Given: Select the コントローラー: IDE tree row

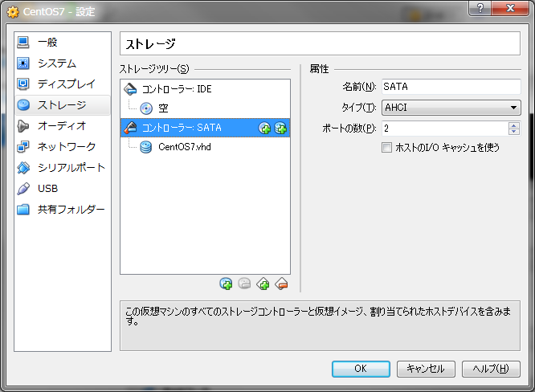Looking at the screenshot, I should (205, 89).
